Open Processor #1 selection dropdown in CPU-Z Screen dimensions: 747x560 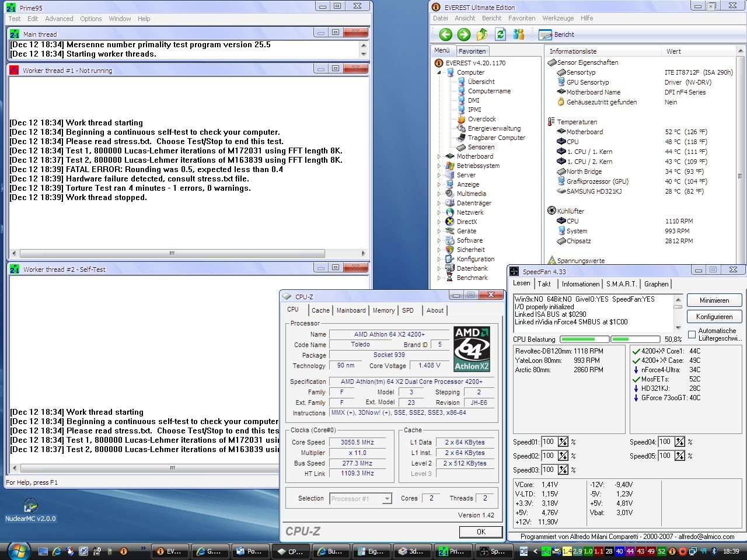pos(386,499)
